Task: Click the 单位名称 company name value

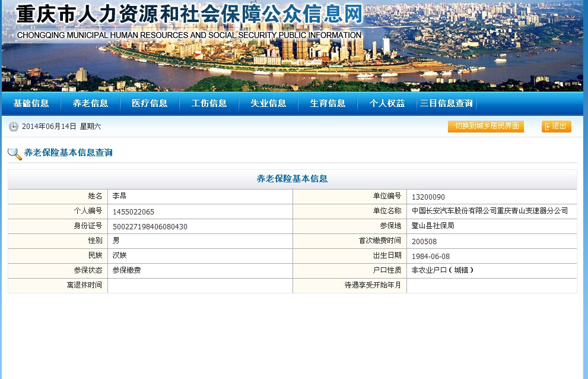Action: click(x=490, y=211)
